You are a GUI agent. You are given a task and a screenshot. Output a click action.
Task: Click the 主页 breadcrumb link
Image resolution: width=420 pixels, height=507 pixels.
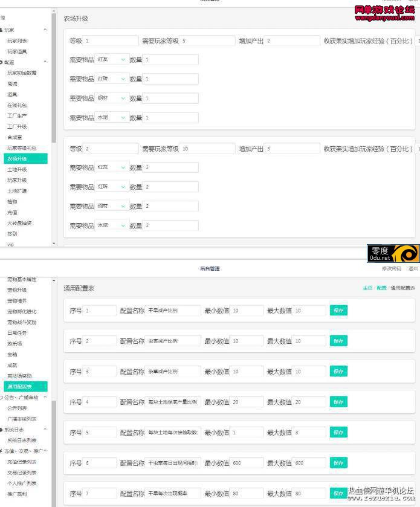(367, 288)
